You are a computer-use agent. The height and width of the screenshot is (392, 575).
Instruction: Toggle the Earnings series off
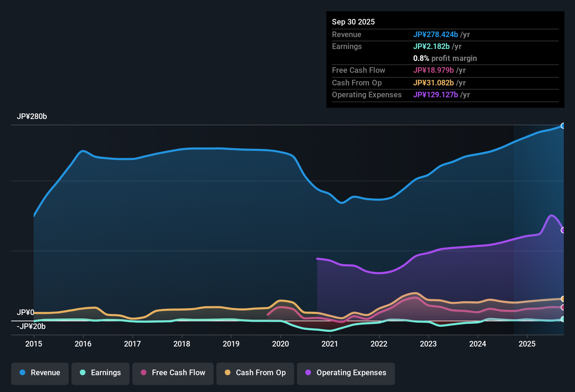coord(101,373)
